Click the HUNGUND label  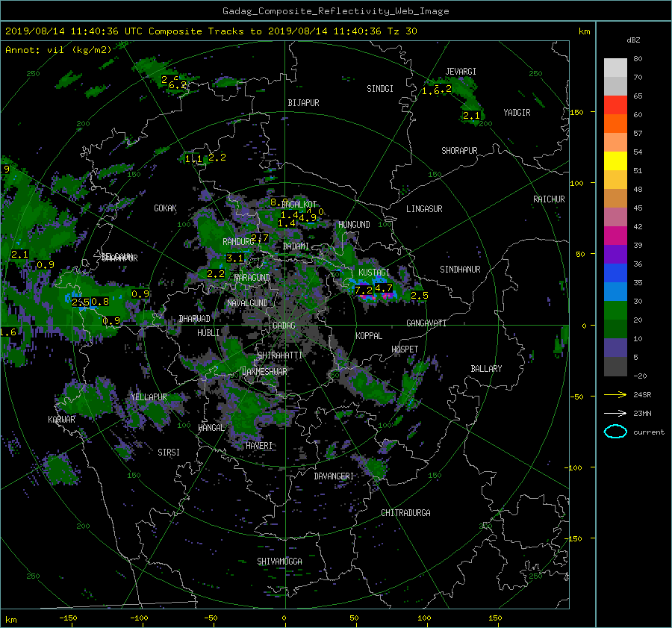[x=354, y=225]
